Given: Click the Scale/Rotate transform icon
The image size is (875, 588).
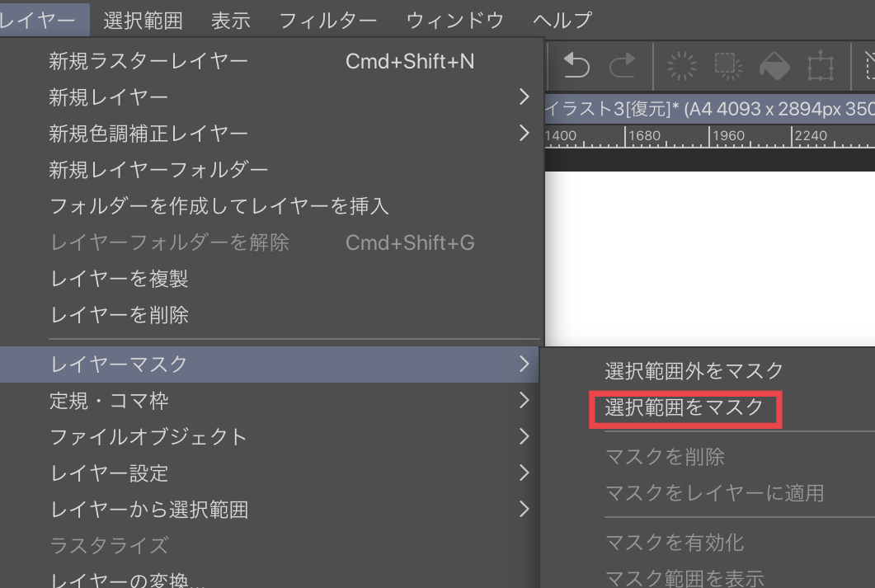Looking at the screenshot, I should (821, 66).
